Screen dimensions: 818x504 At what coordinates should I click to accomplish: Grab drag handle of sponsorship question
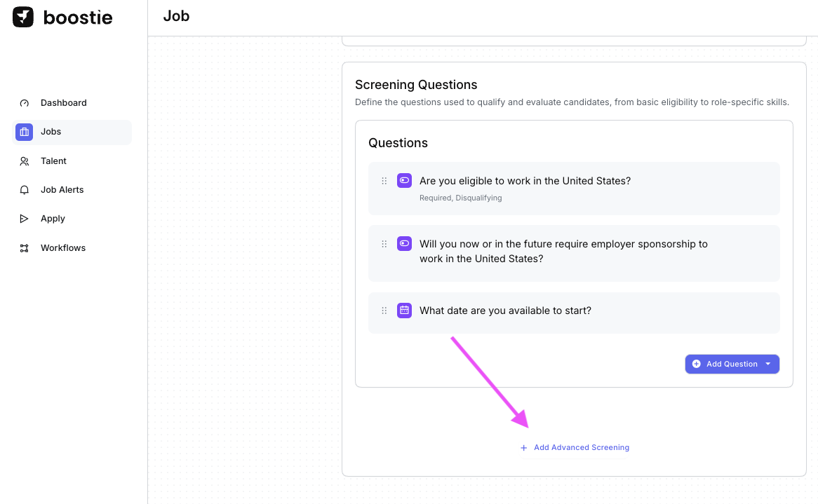coord(384,244)
